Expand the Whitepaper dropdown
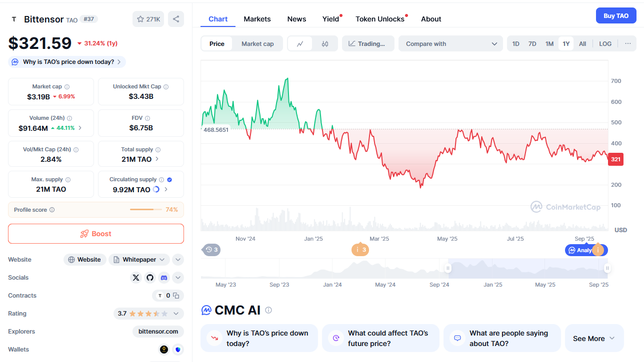 pyautogui.click(x=161, y=260)
